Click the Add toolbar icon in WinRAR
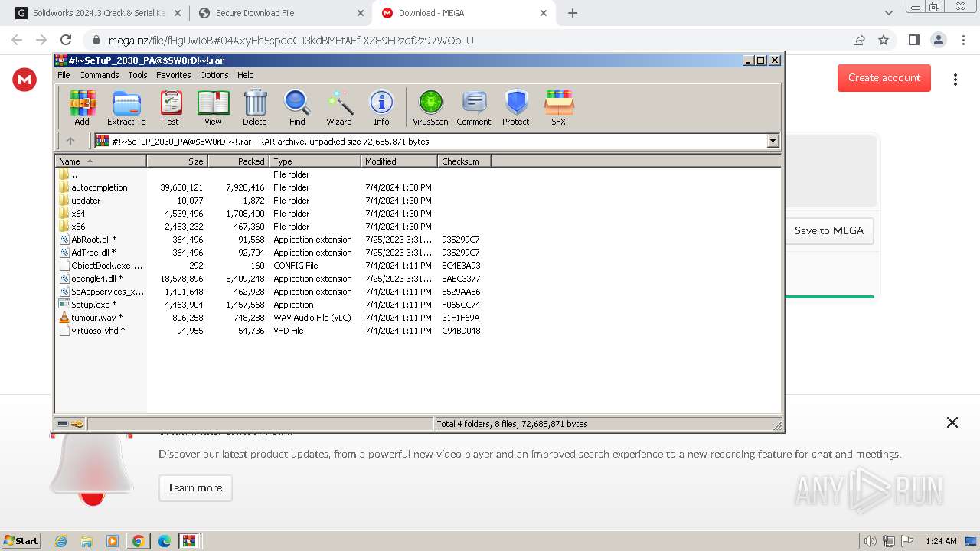 tap(82, 107)
